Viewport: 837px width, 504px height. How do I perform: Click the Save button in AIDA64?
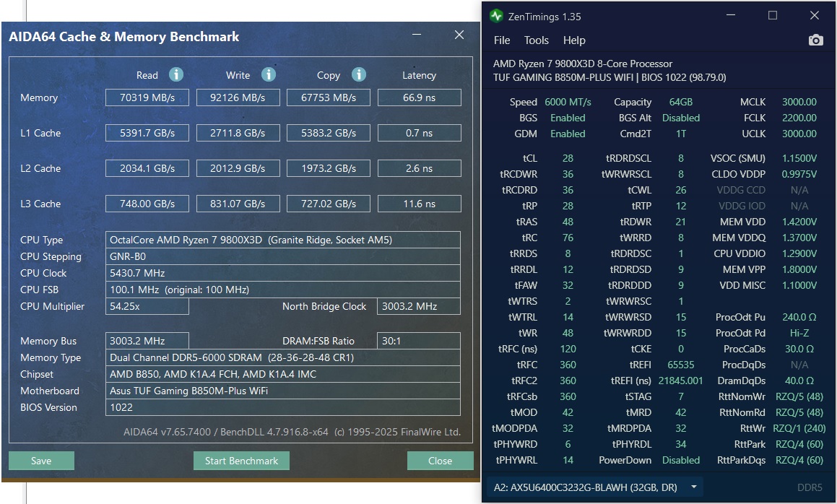tap(41, 461)
